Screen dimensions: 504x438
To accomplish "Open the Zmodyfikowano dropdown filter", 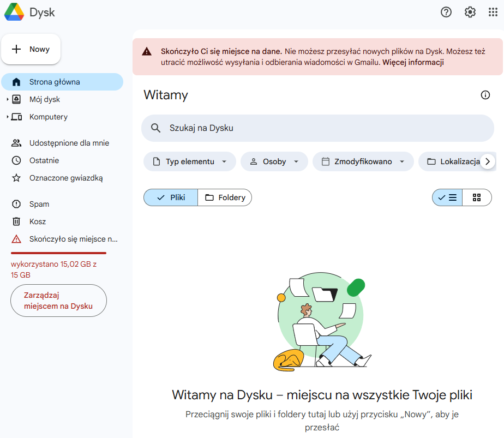I will tap(363, 161).
